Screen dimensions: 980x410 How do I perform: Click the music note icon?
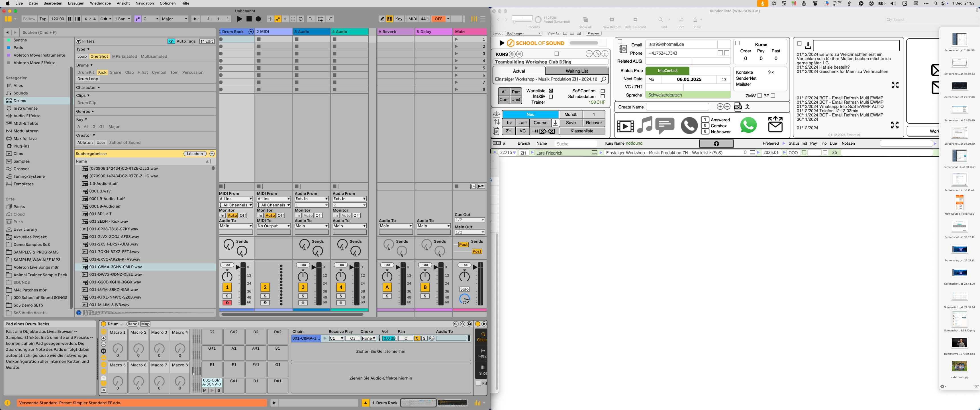(644, 125)
